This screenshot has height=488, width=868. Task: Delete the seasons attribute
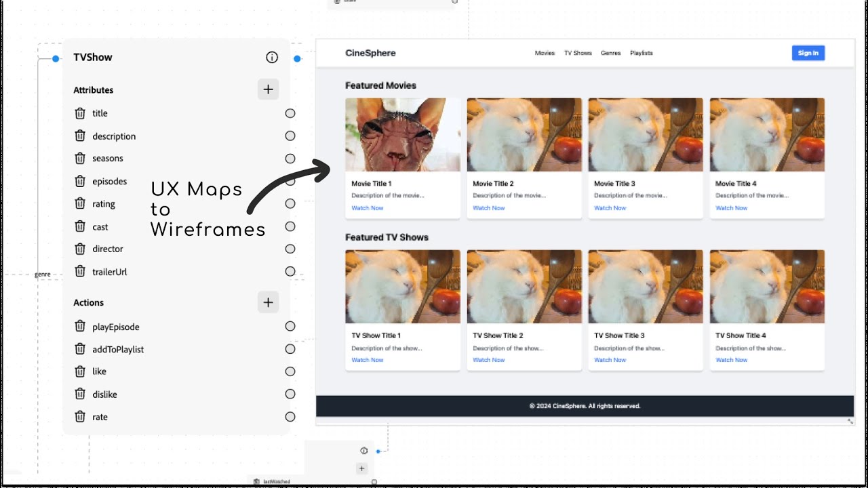(80, 158)
